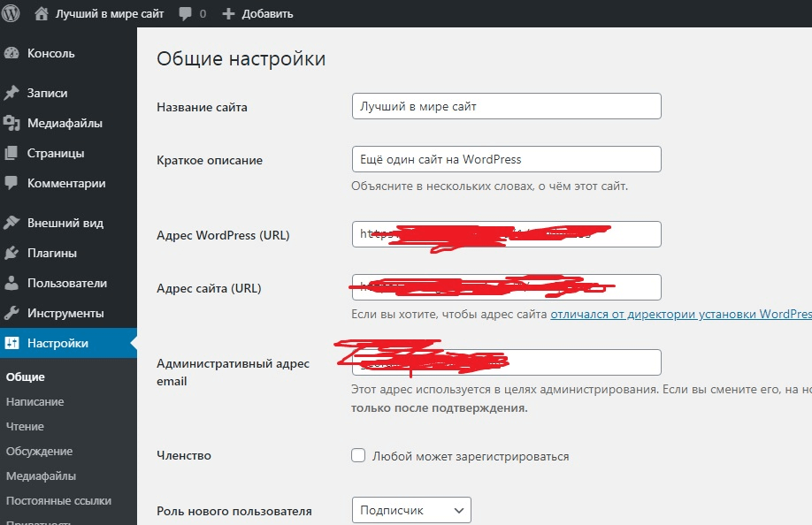Go to the Написание settings submenu
Image resolution: width=812 pixels, height=525 pixels.
tap(34, 401)
